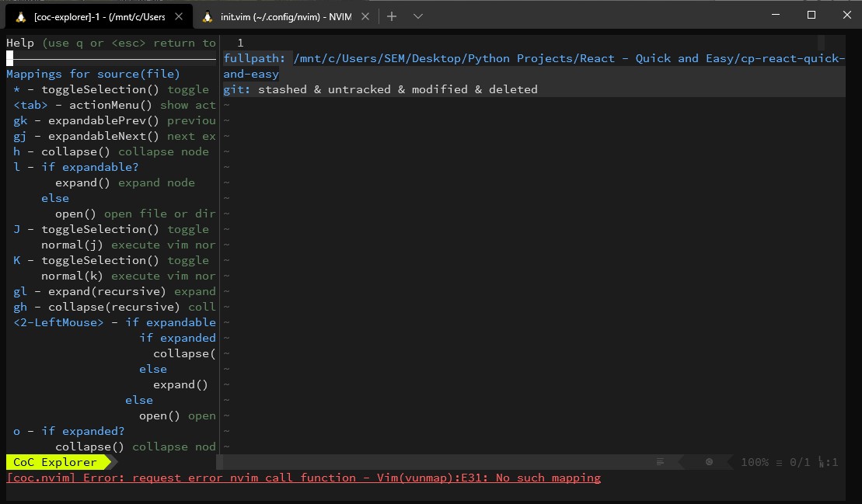
Task: Open the terminal tab dropdown chevron
Action: point(419,16)
